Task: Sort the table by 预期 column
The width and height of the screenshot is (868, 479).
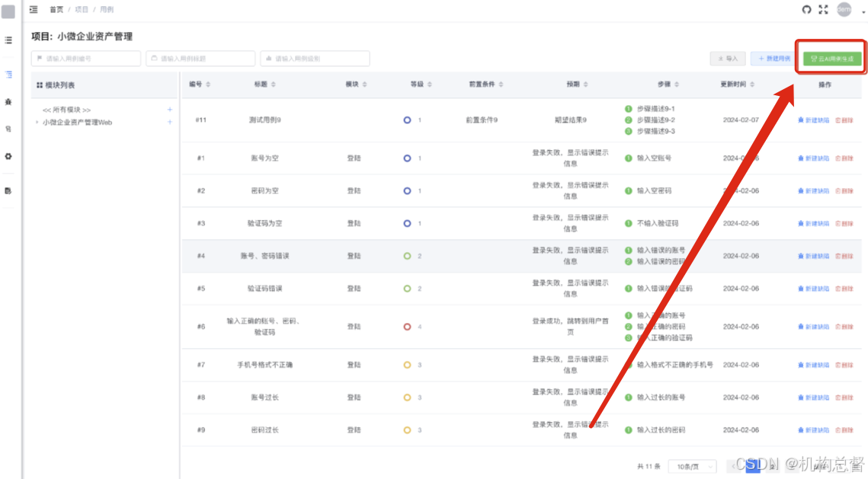Action: [x=586, y=84]
